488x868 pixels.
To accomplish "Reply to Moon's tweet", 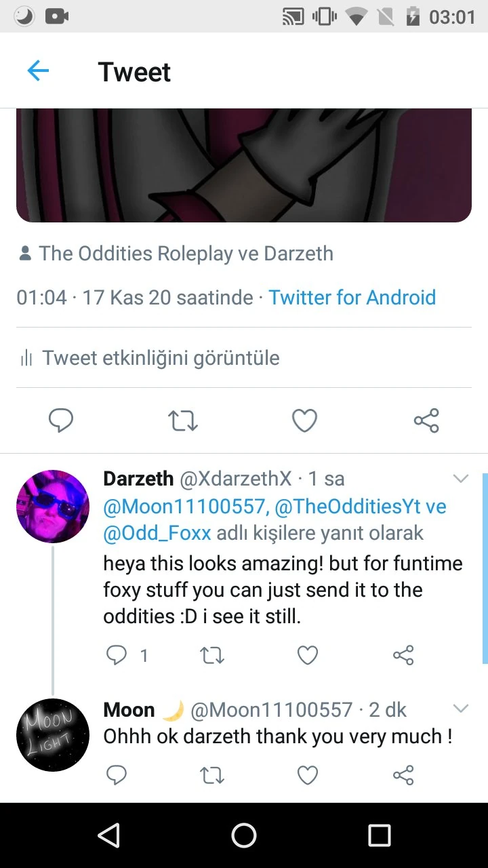I will point(116,774).
